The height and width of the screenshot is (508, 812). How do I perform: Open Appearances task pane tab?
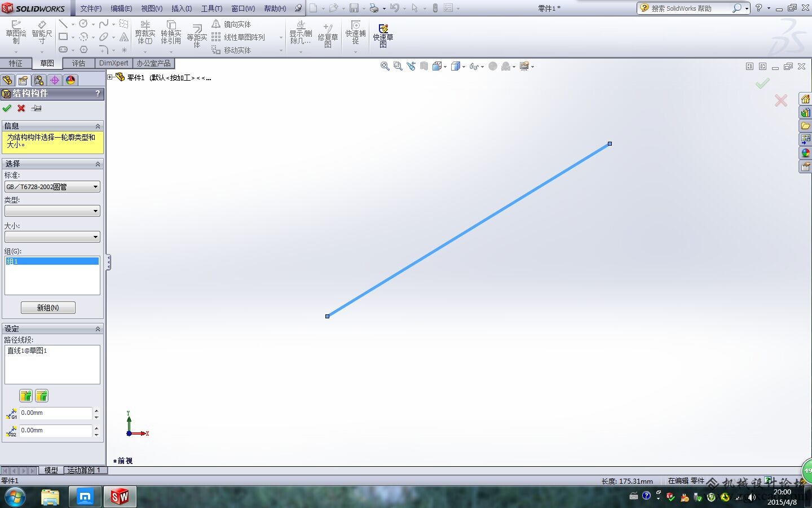click(x=805, y=152)
